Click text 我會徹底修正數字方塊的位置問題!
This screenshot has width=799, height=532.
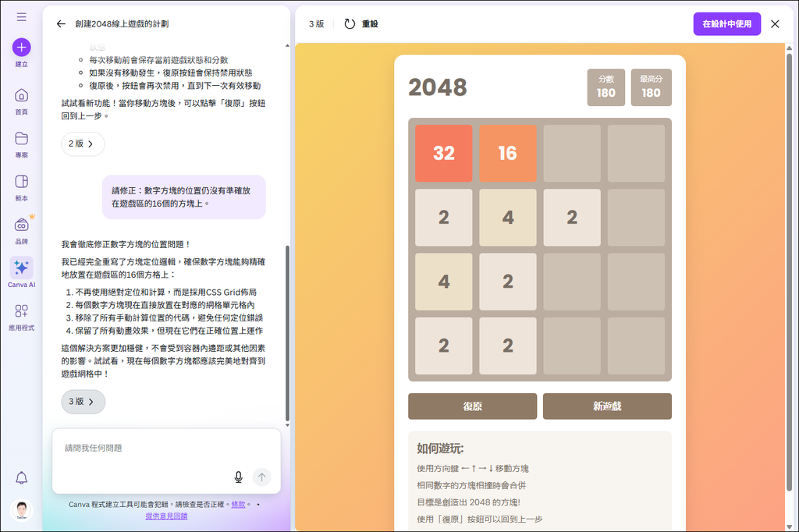[x=126, y=245]
